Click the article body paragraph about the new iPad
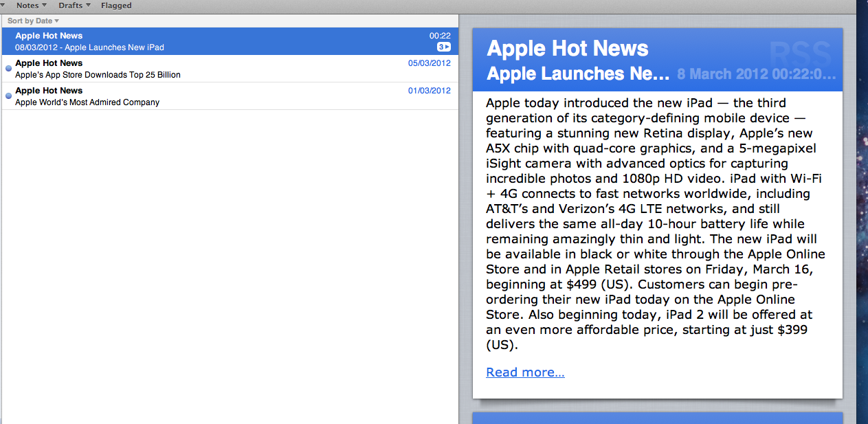The height and width of the screenshot is (424, 868). [656, 224]
